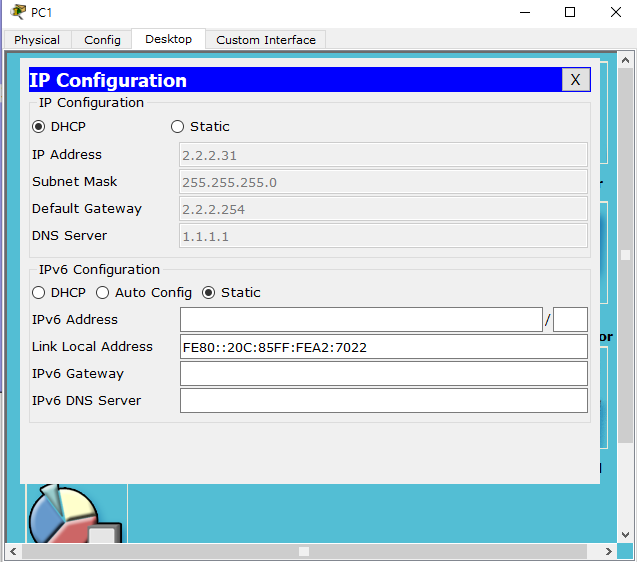Click the Link Local Address field
The image size is (637, 562).
[x=384, y=347]
